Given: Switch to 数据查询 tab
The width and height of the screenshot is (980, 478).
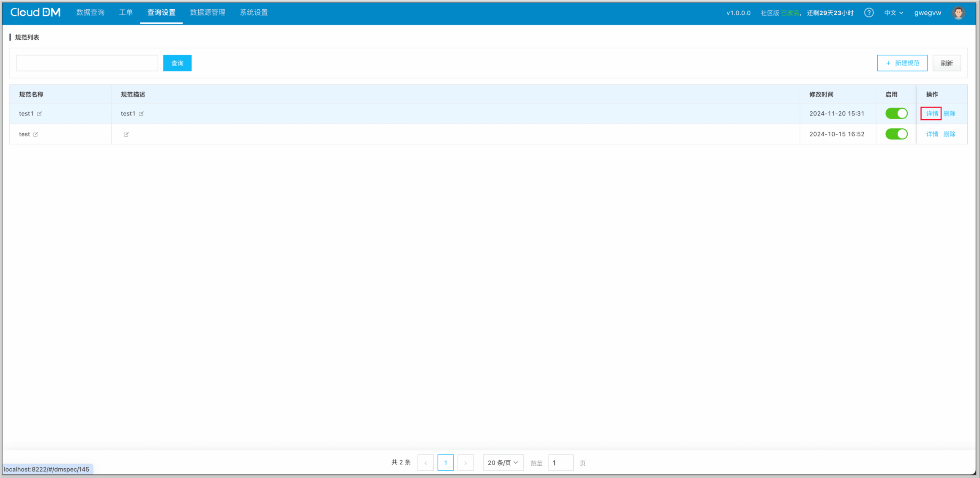Looking at the screenshot, I should (x=90, y=13).
